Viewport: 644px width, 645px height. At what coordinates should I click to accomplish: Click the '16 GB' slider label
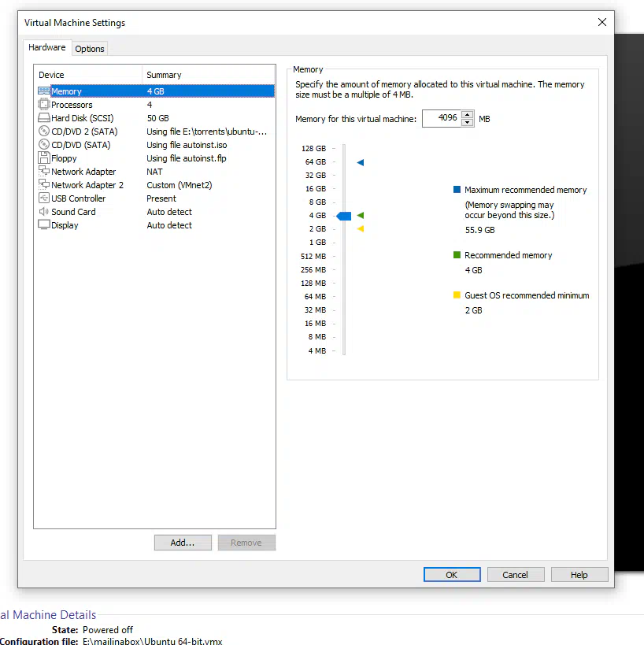316,188
